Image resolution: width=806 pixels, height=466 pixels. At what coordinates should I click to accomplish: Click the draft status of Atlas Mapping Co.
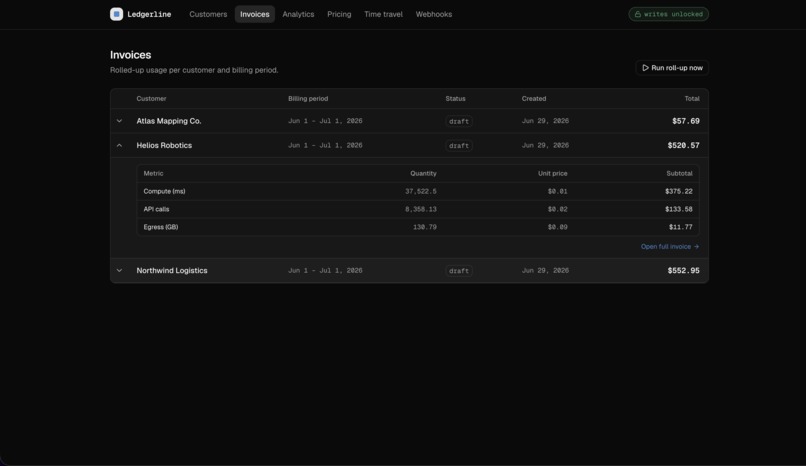click(459, 121)
